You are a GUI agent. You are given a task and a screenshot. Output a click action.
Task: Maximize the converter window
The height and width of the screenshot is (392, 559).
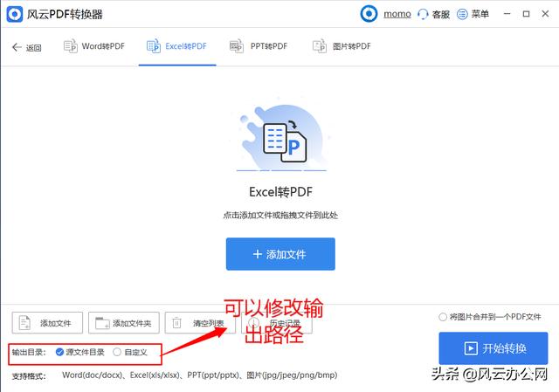[x=526, y=14]
